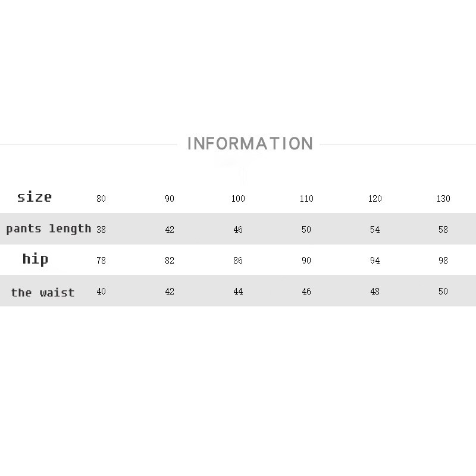Click the INFORMATION heading

coord(249,144)
